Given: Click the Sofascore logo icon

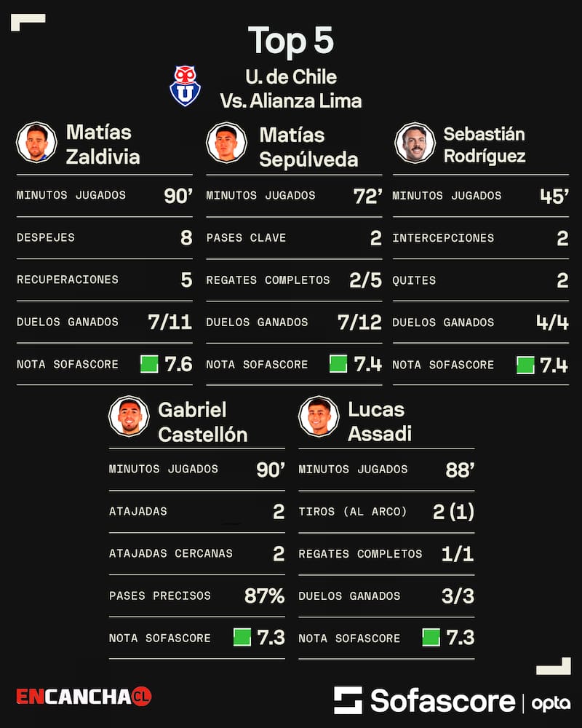Looking at the screenshot, I should coord(348,700).
